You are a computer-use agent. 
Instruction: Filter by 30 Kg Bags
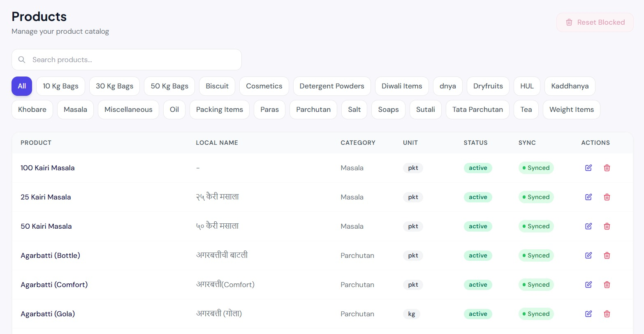[114, 86]
